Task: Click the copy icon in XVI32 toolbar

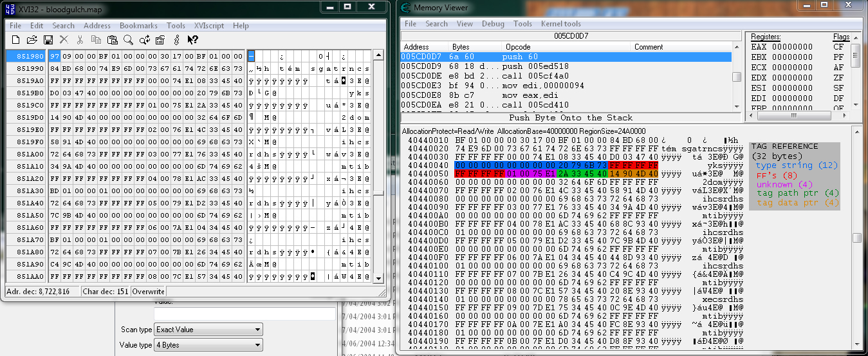Action: point(96,40)
